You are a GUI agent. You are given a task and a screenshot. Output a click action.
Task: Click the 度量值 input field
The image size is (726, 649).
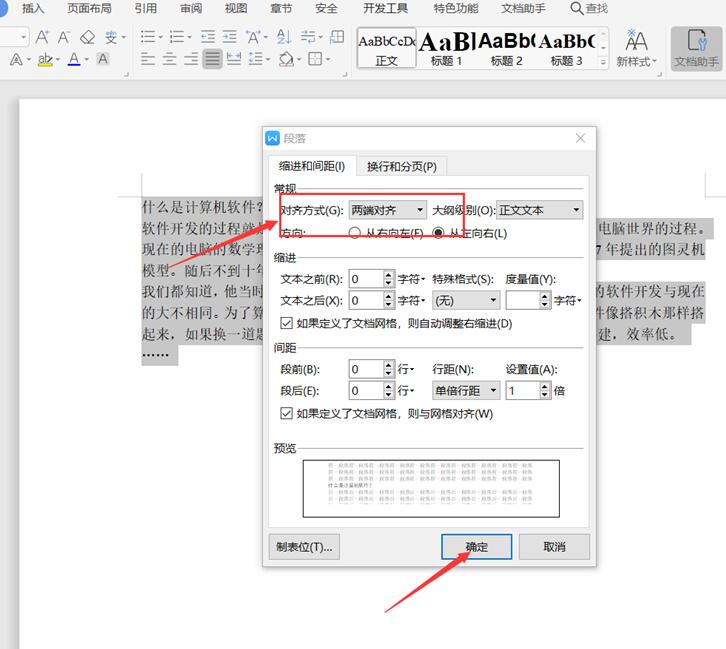523,300
